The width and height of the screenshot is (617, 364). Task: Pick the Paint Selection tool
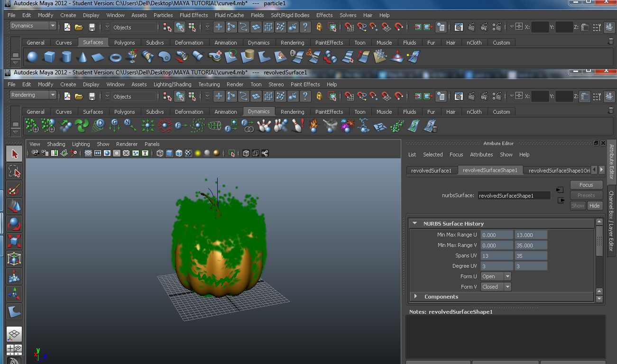(x=14, y=189)
